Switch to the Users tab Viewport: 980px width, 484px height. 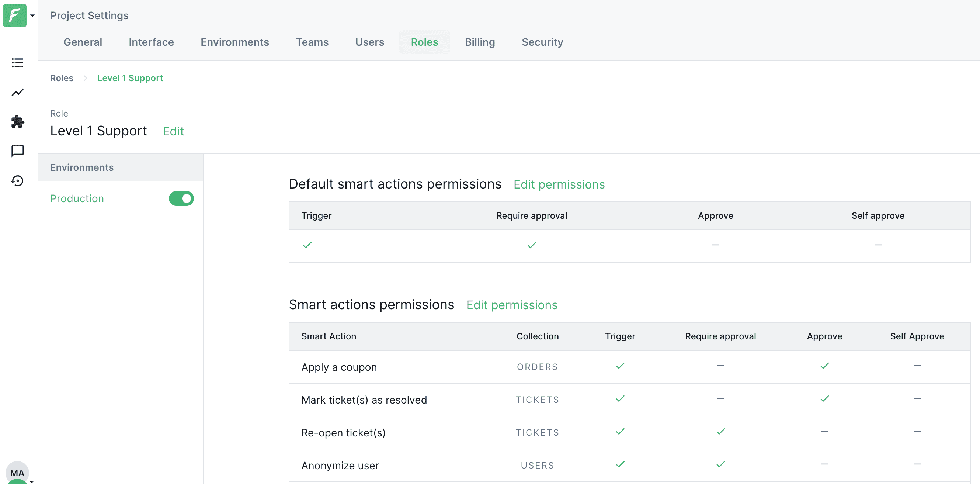pyautogui.click(x=370, y=42)
